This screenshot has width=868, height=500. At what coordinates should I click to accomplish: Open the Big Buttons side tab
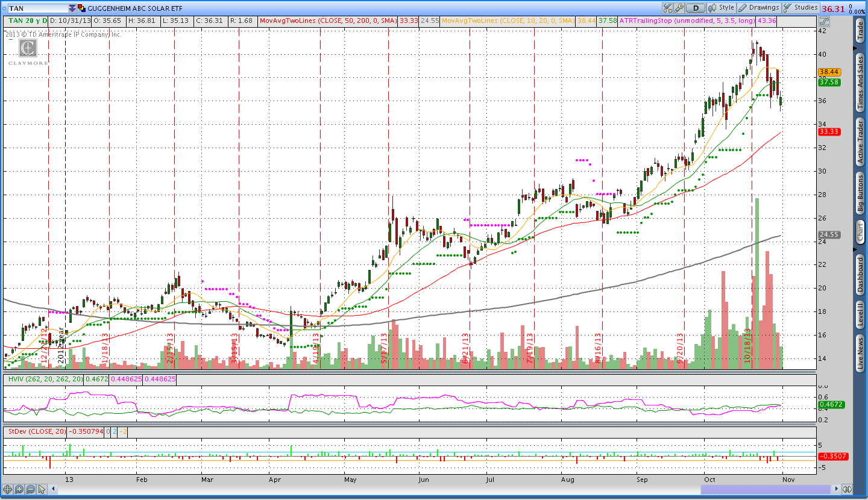pyautogui.click(x=861, y=193)
